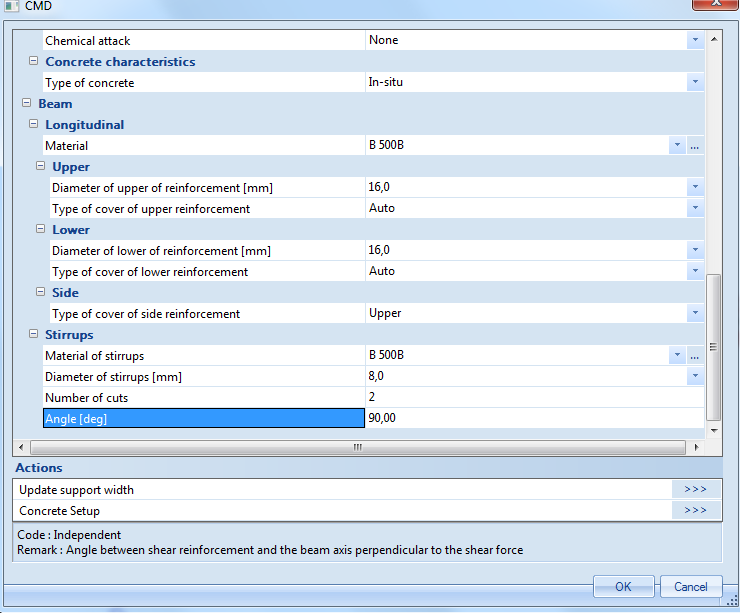Collapse the Beam section
This screenshot has height=613, width=740.
coord(27,104)
